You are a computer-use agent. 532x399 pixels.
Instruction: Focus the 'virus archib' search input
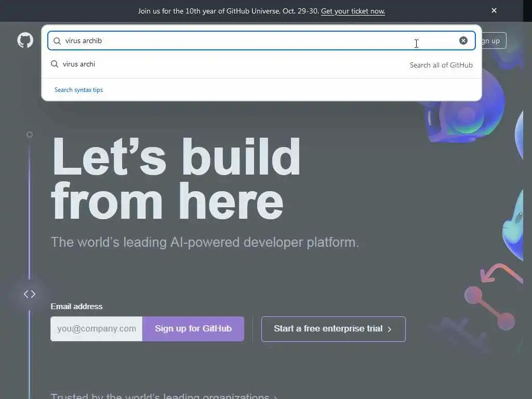click(261, 41)
